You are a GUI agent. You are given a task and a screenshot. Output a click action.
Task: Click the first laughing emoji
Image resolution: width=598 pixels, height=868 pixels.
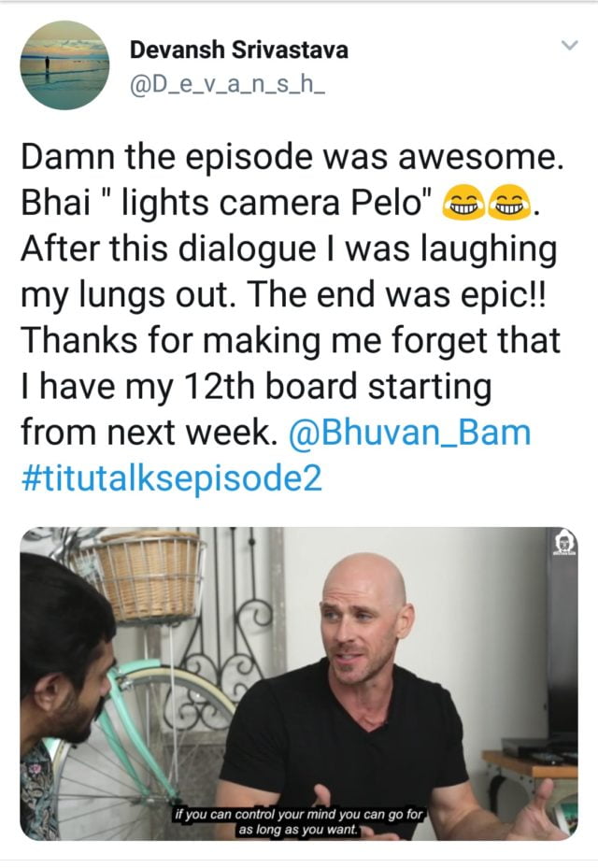tap(463, 203)
